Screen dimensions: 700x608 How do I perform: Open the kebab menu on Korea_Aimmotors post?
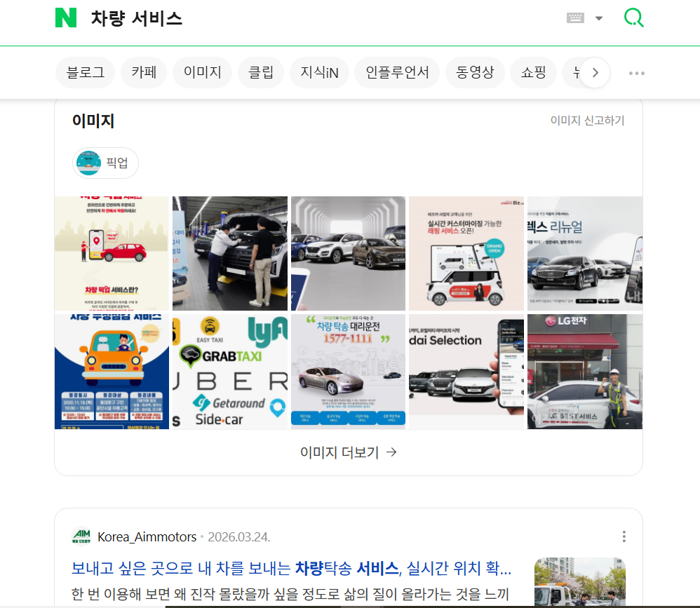tap(624, 536)
